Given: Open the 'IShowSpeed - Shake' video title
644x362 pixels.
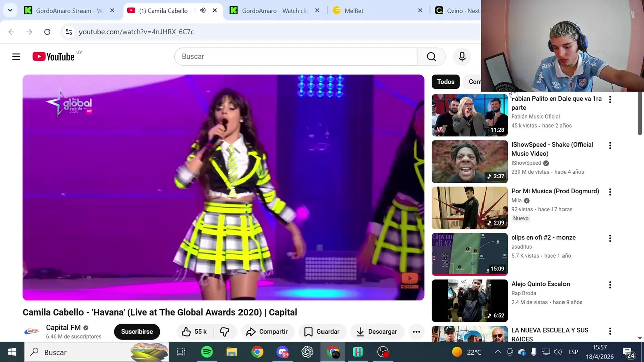Looking at the screenshot, I should [552, 149].
